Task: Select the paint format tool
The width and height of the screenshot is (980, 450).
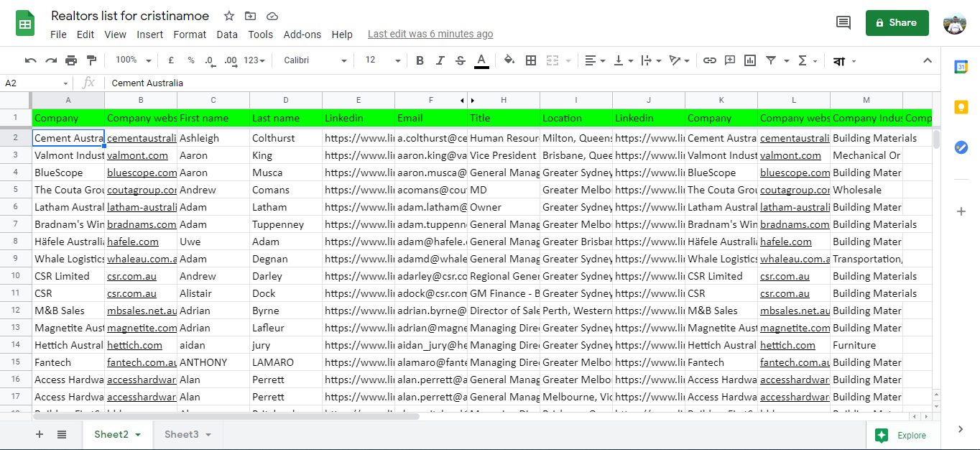Action: 91,60
